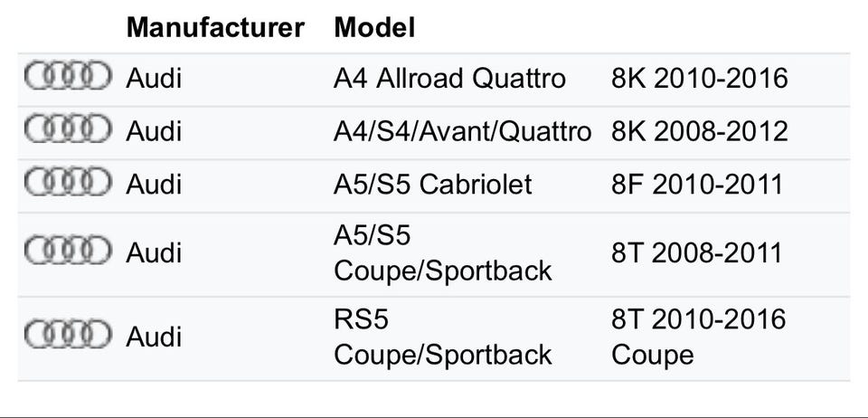
Task: Click the 8T 2008-2011 year range
Action: coord(696,252)
